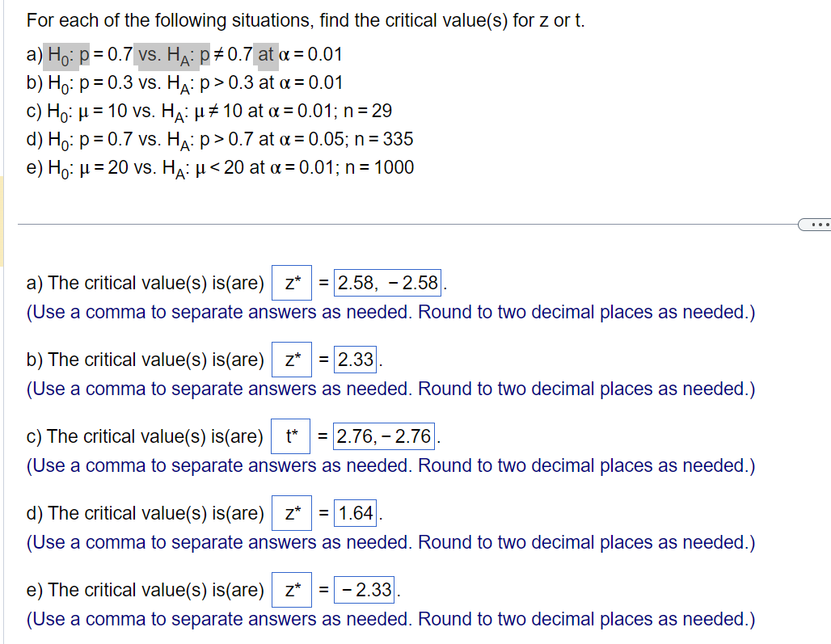Select part d statement with n = 335

221,139
